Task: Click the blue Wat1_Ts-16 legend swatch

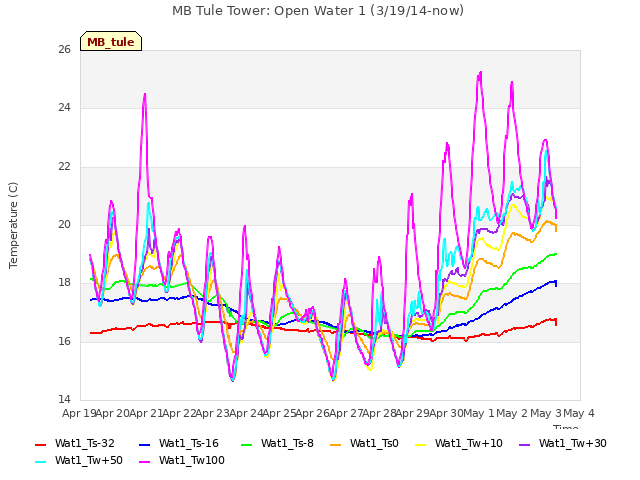Action: pos(144,444)
